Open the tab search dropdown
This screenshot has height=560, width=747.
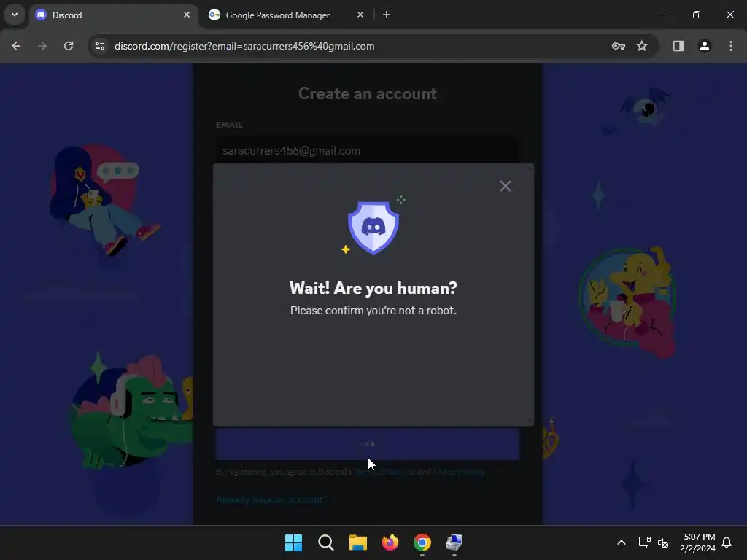[15, 15]
